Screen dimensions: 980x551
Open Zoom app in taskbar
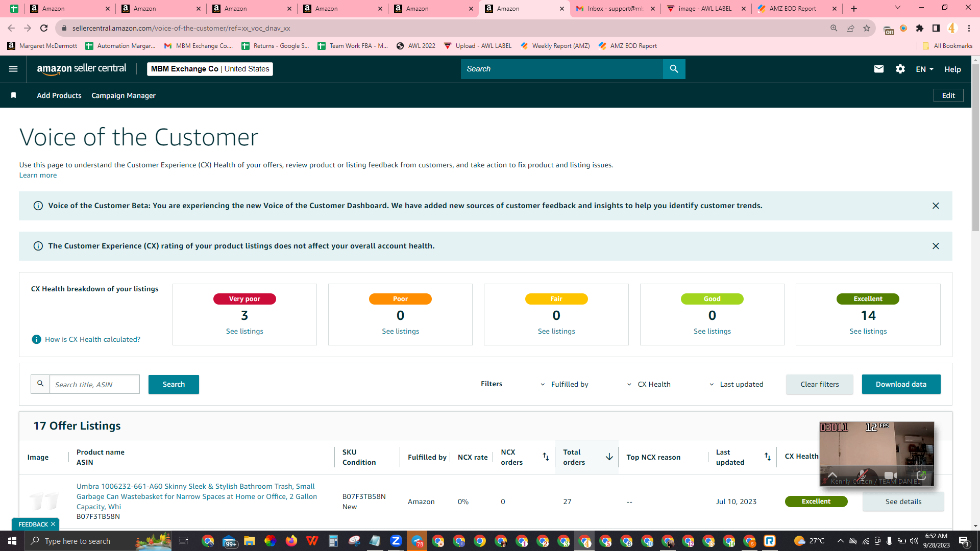(x=396, y=541)
